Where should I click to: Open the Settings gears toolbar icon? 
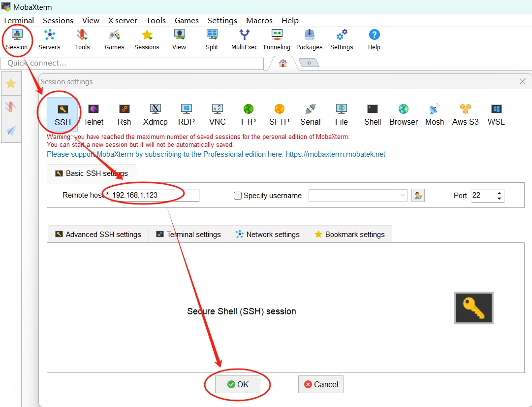[x=342, y=40]
